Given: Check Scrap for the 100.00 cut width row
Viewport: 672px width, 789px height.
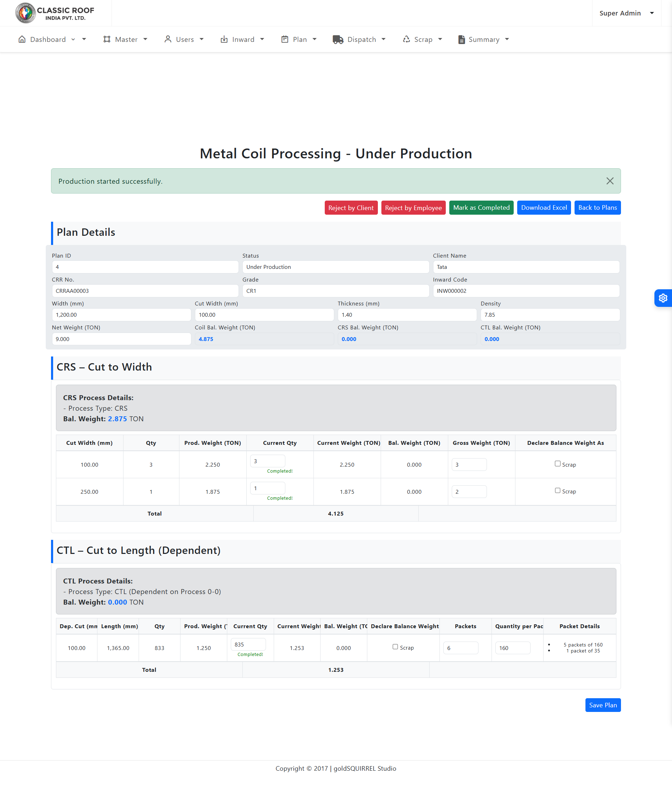Looking at the screenshot, I should [557, 463].
